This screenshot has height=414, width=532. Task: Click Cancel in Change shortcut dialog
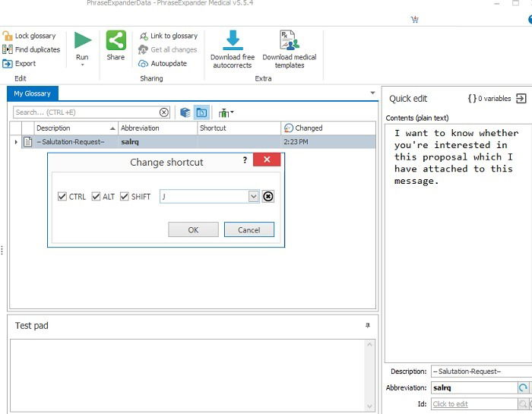coord(249,230)
